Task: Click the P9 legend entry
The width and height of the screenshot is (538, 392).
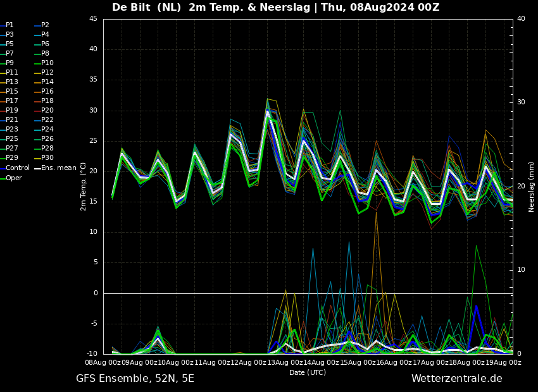Action: [x=7, y=63]
